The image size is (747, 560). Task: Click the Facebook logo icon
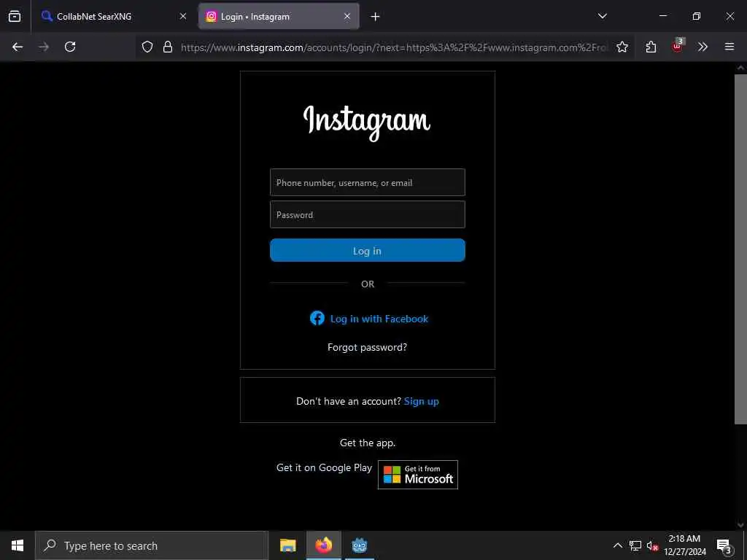pyautogui.click(x=317, y=318)
